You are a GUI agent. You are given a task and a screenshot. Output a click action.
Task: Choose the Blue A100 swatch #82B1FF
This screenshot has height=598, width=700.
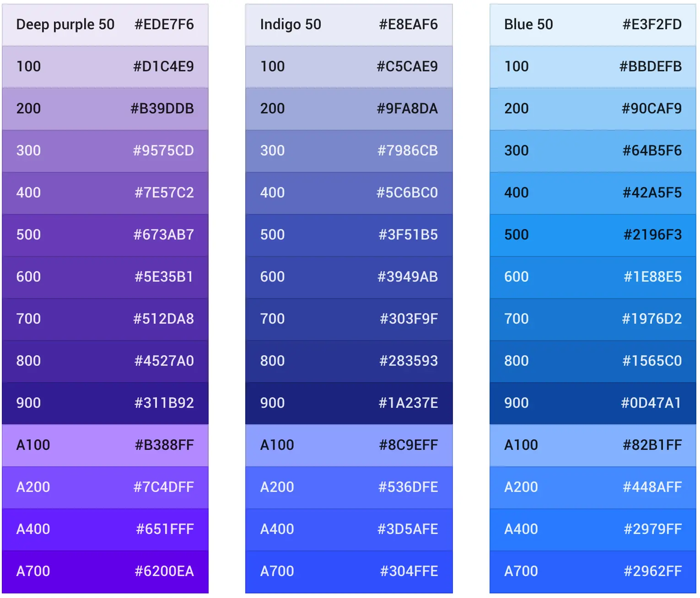point(593,445)
